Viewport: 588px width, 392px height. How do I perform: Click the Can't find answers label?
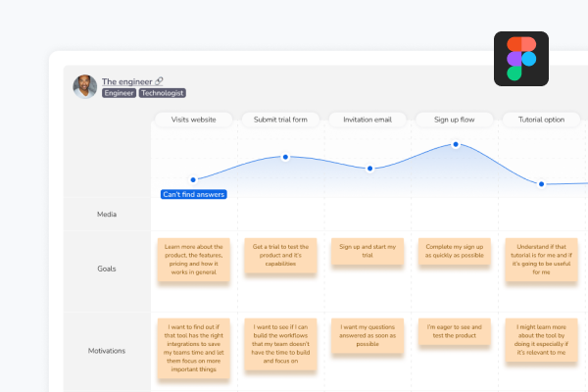tap(193, 194)
